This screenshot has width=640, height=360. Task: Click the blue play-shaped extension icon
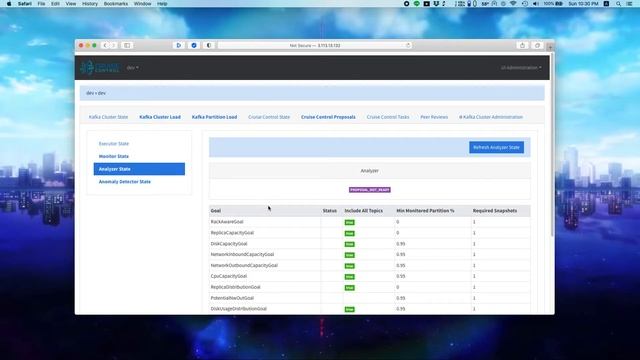pyautogui.click(x=178, y=45)
